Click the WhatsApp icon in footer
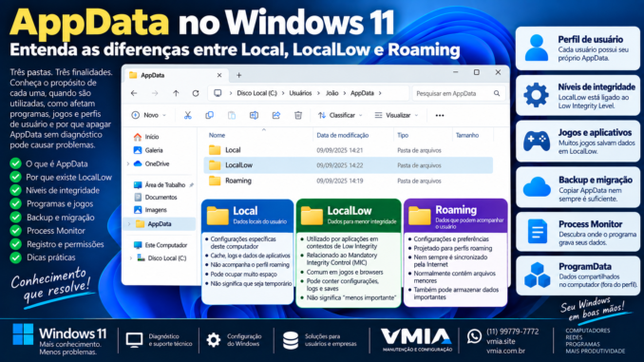The image size is (644, 362). [x=474, y=336]
